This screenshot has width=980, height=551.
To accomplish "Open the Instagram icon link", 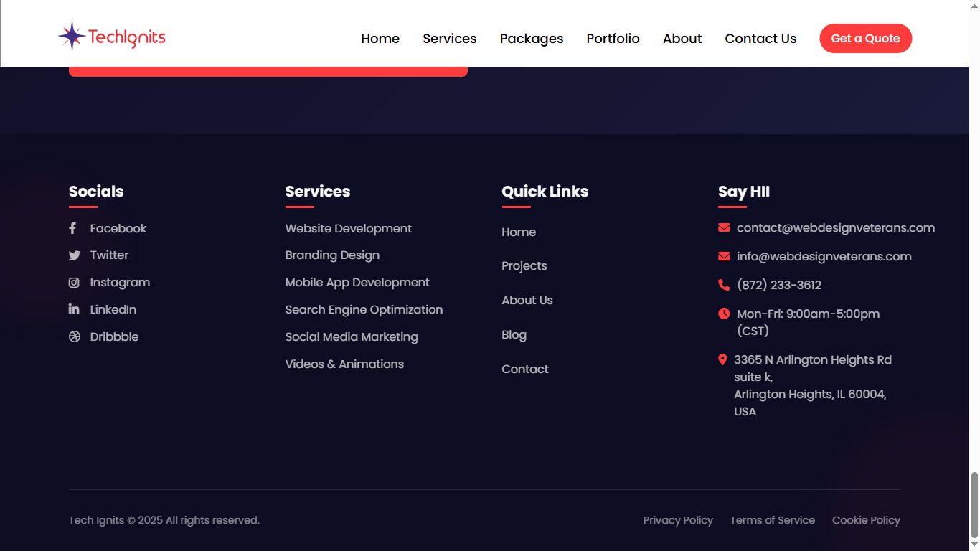I will point(74,283).
